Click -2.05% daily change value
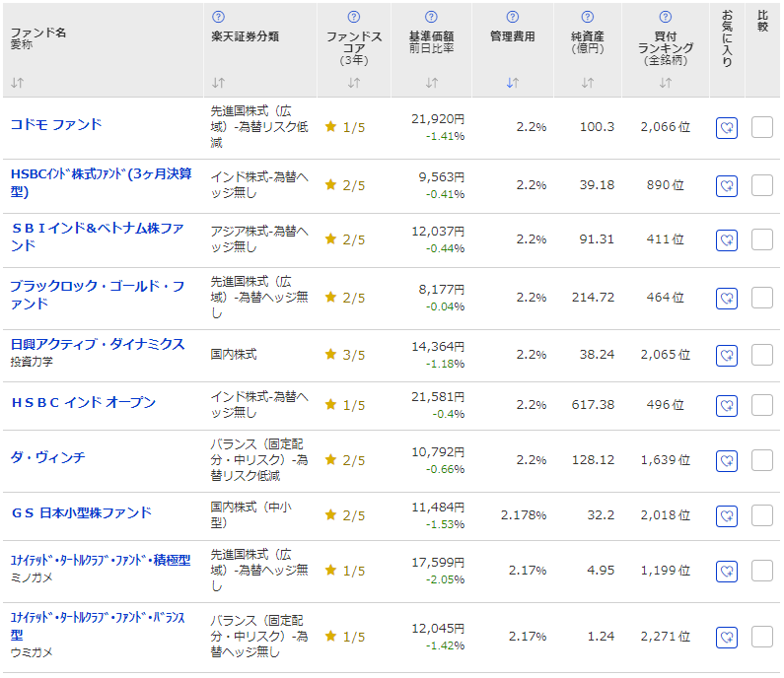Viewport: 784px width, 678px height. [445, 580]
